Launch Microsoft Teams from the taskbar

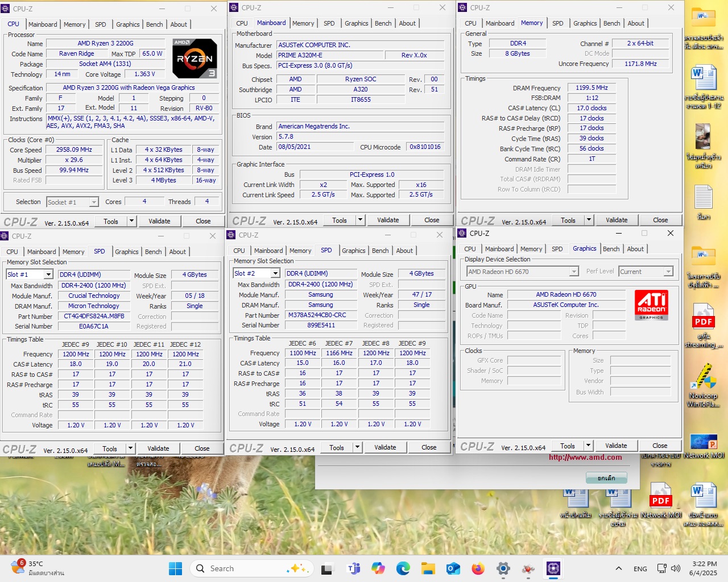353,568
